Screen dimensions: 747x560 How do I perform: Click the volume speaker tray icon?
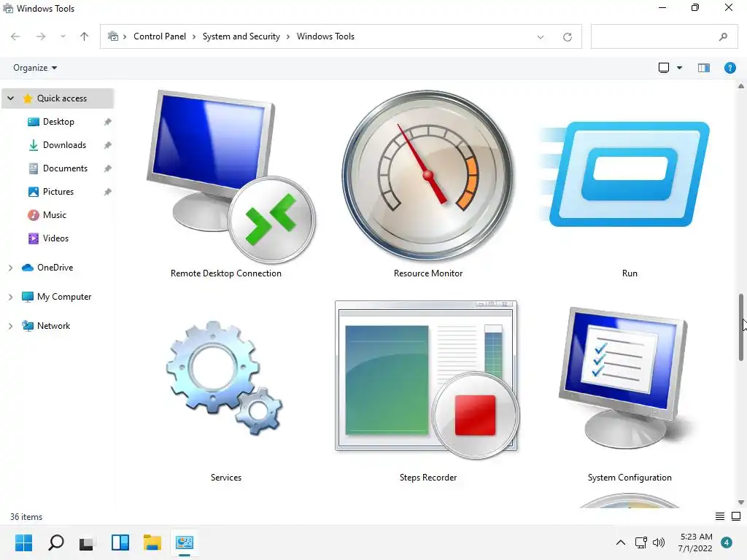pyautogui.click(x=659, y=542)
